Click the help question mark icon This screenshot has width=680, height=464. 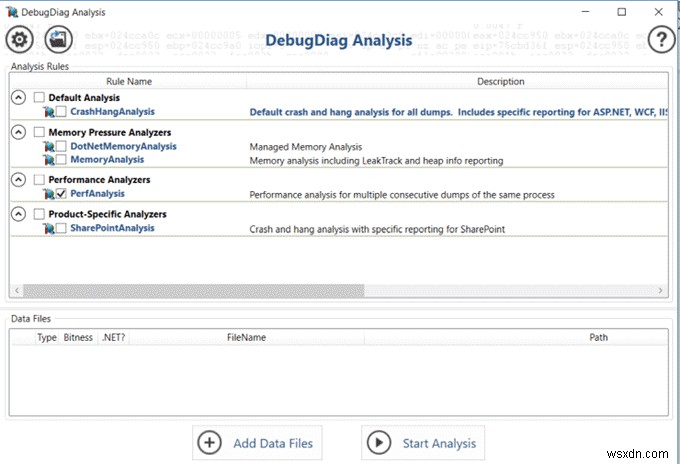(661, 40)
